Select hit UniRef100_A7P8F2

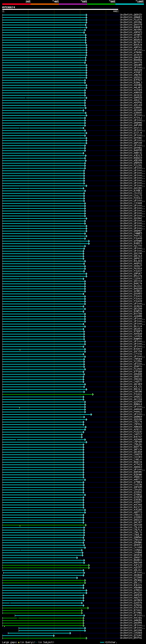coord(131,72)
